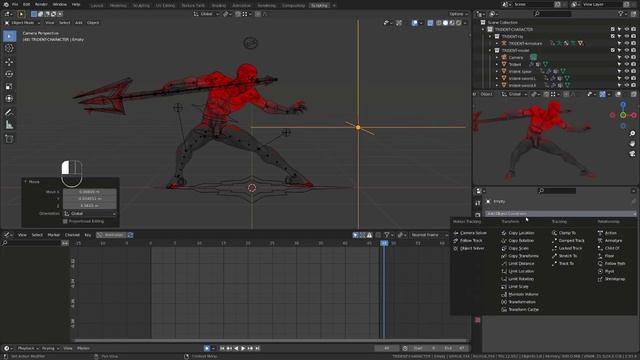Click the outliner search field
This screenshot has height=360, width=640.
552,14
